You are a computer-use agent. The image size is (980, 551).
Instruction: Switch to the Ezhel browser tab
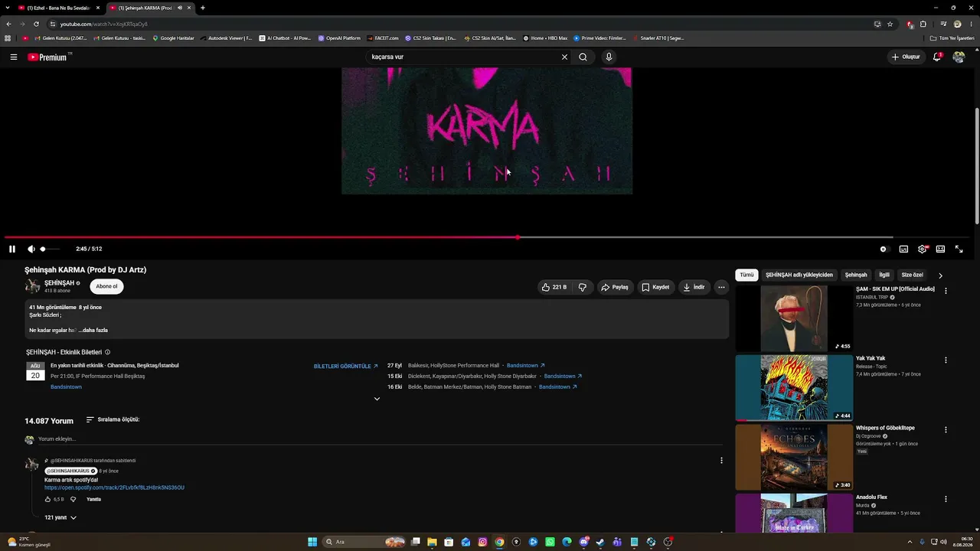click(57, 8)
